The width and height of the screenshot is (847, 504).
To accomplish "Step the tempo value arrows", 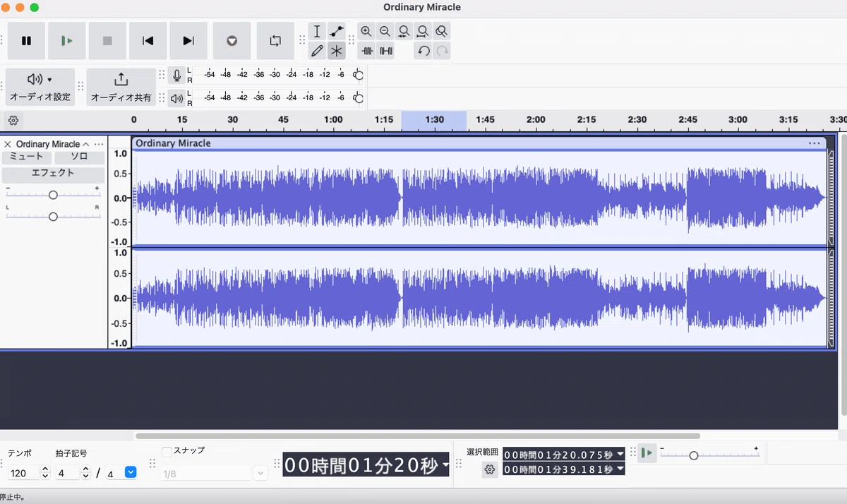I will [x=45, y=473].
